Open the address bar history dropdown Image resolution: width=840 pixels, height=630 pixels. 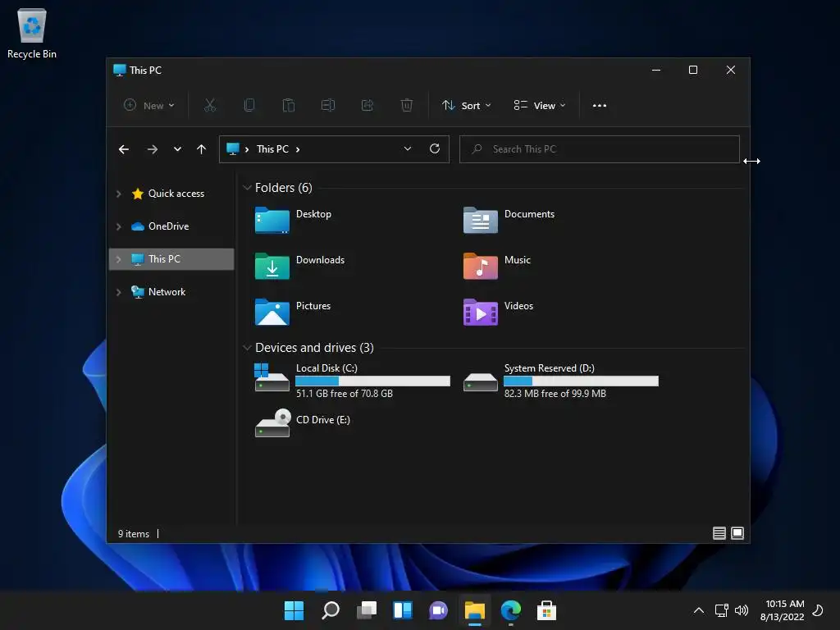click(x=408, y=149)
